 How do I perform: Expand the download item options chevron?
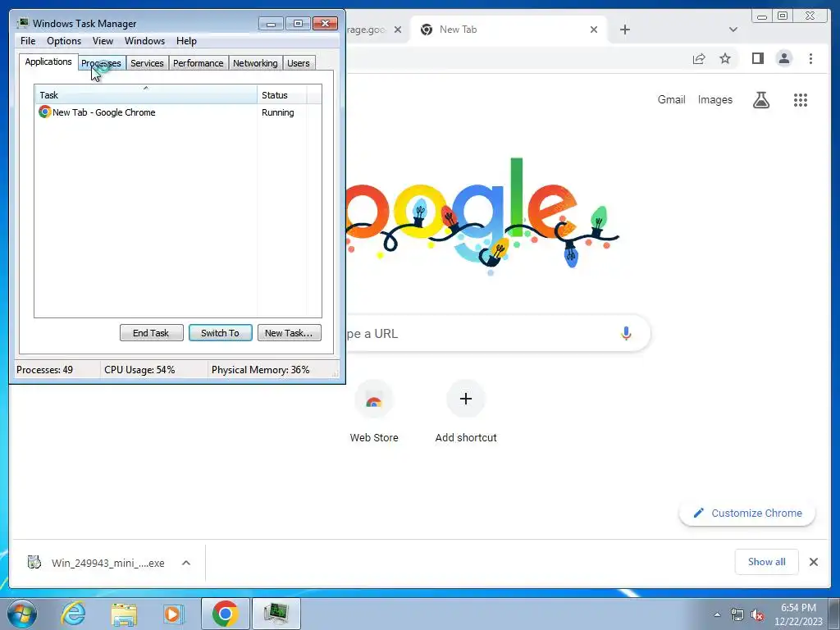click(x=186, y=563)
